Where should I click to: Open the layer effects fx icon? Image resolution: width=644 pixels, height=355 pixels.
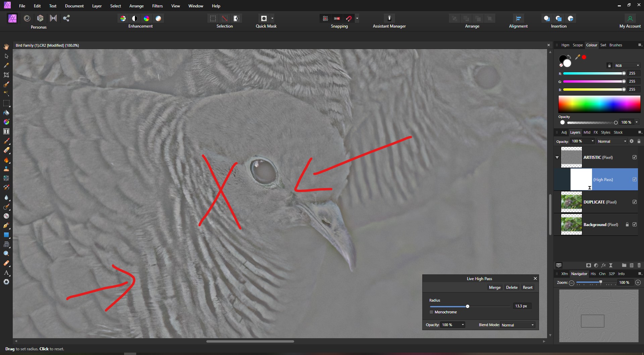pos(604,265)
